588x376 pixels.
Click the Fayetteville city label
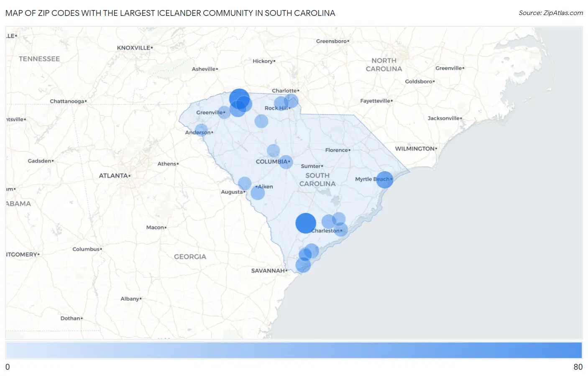375,101
